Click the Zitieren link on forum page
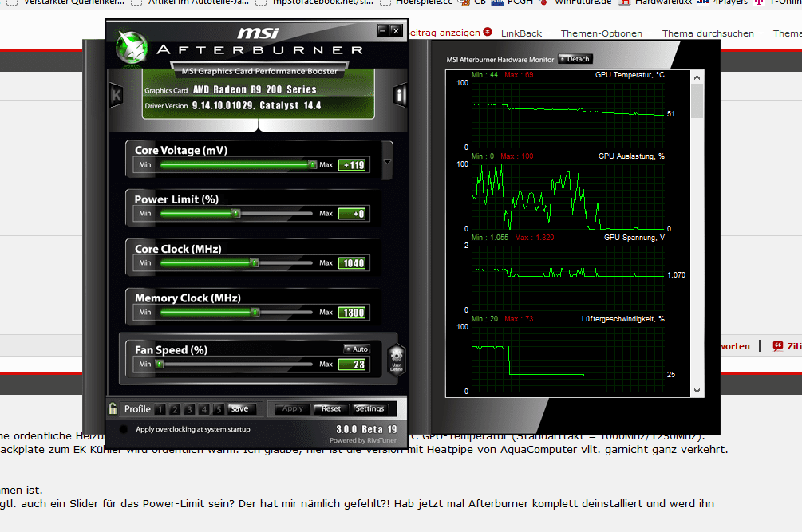The image size is (802, 532). click(x=794, y=346)
